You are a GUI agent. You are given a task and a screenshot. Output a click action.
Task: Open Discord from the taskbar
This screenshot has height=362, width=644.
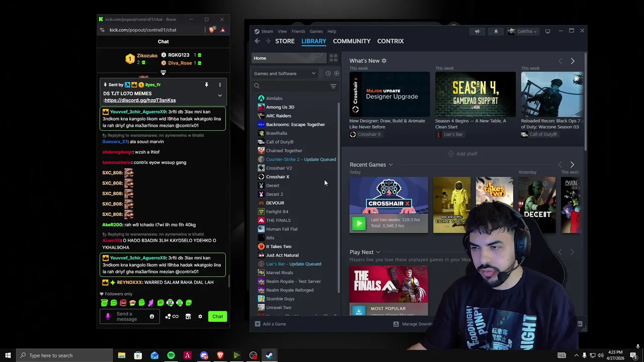pyautogui.click(x=204, y=355)
